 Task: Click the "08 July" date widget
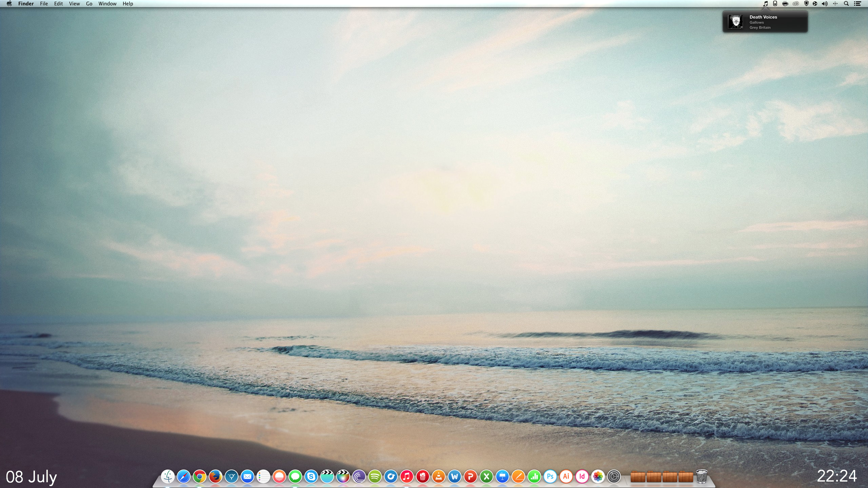(x=32, y=477)
